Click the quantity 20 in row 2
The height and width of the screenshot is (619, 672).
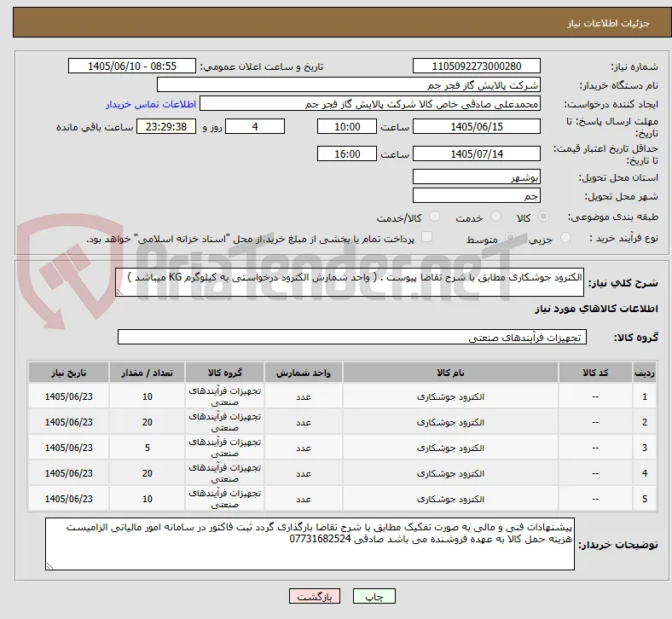(x=147, y=422)
